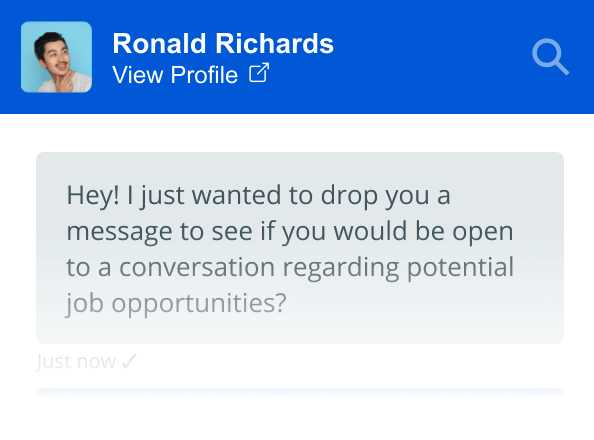The image size is (594, 440).
Task: Select Ronald Richards' profile photo
Action: (x=56, y=57)
